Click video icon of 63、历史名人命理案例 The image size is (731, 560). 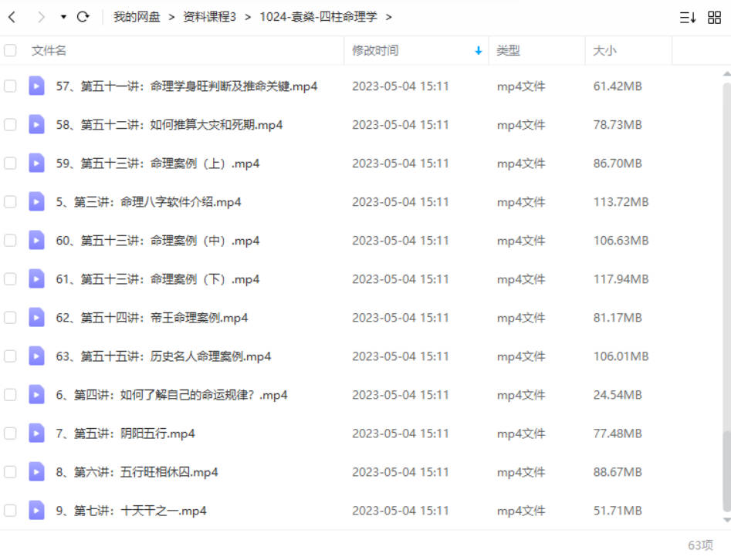(36, 356)
